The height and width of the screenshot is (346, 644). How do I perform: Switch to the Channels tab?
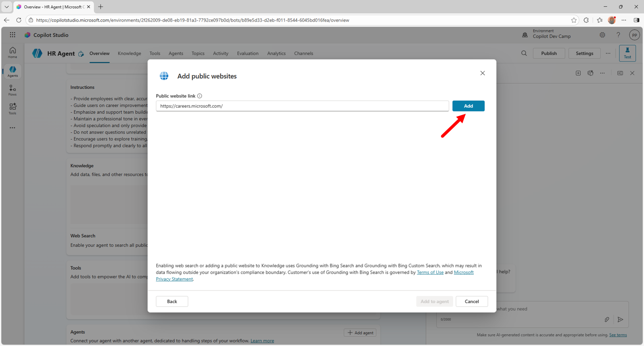click(304, 54)
